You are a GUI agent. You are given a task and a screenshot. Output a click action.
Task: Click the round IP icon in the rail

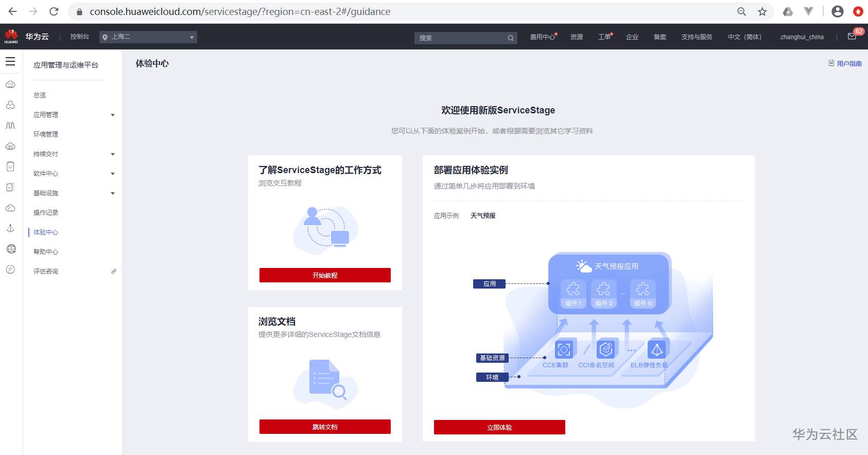[10, 269]
